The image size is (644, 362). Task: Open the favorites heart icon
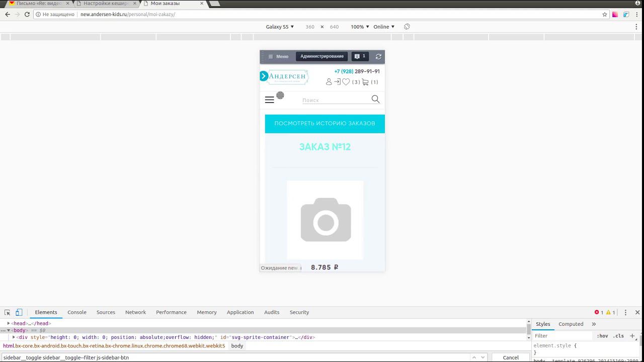pyautogui.click(x=346, y=82)
